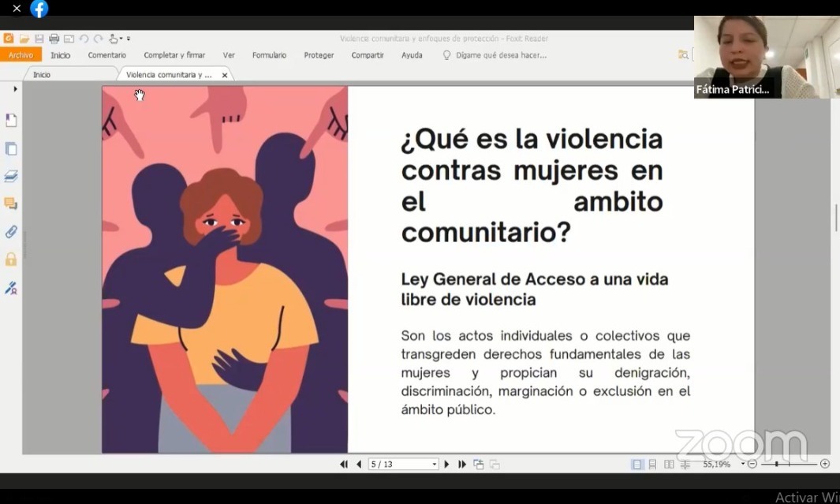This screenshot has width=840, height=504.
Task: Switch to facing pages view mode
Action: click(668, 464)
